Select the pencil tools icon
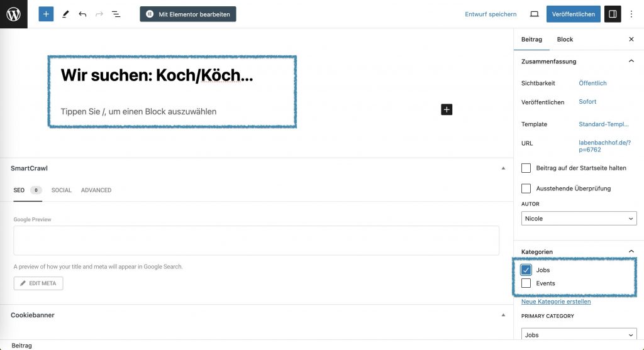This screenshot has width=644, height=350. tap(66, 14)
